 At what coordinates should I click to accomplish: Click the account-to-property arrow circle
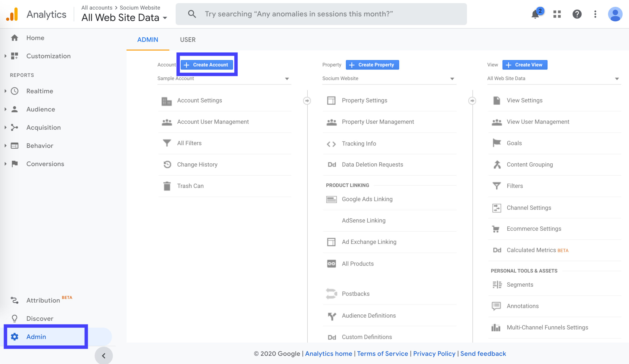tap(307, 101)
